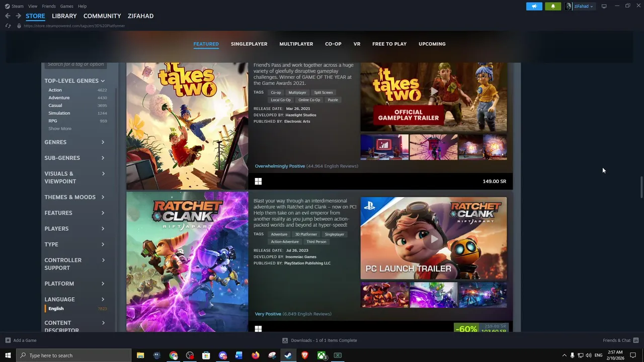Expand CONTROLLER SUPPORT filter section
This screenshot has height=362, width=644.
click(74, 264)
